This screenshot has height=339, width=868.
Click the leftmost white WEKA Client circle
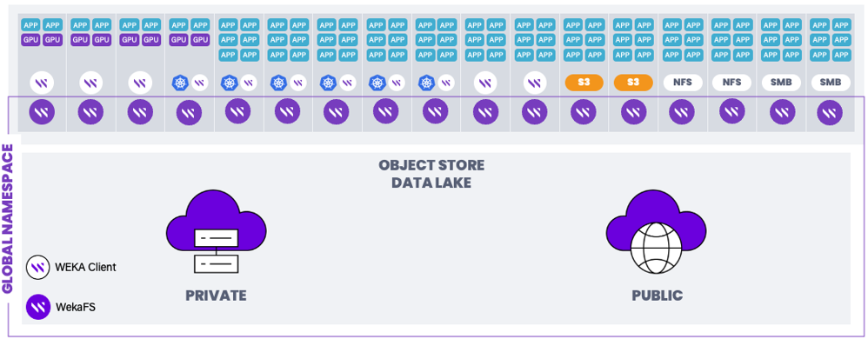(x=43, y=83)
